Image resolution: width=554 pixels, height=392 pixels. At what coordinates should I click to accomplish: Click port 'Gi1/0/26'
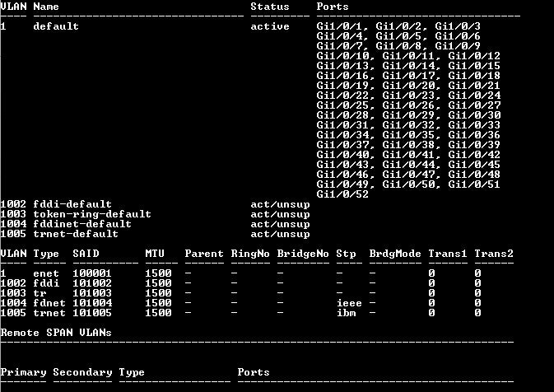click(407, 105)
